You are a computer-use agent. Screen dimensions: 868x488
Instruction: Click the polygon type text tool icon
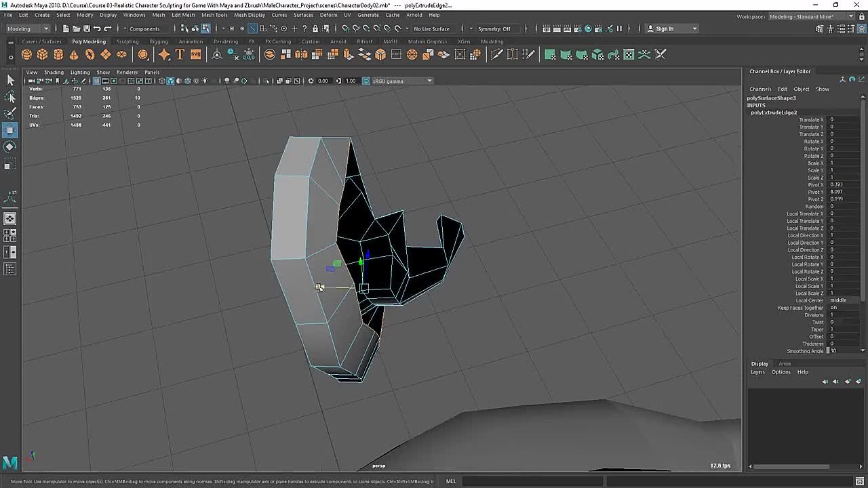tap(180, 54)
